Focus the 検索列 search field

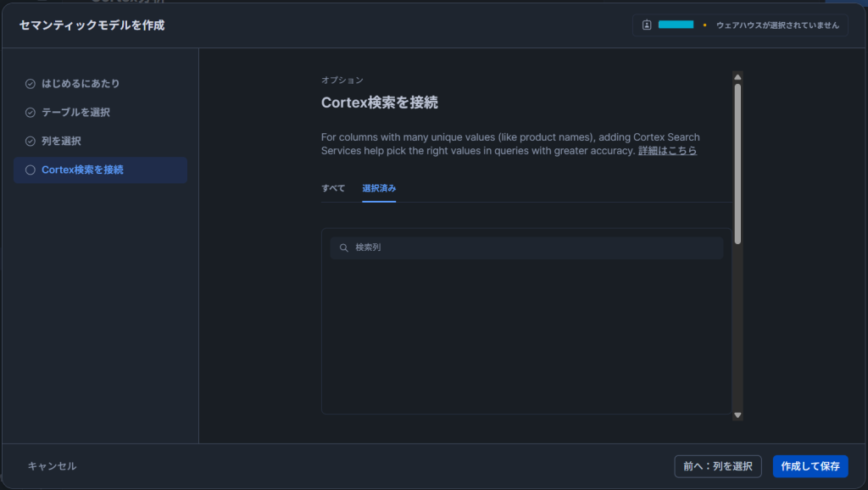[527, 248]
